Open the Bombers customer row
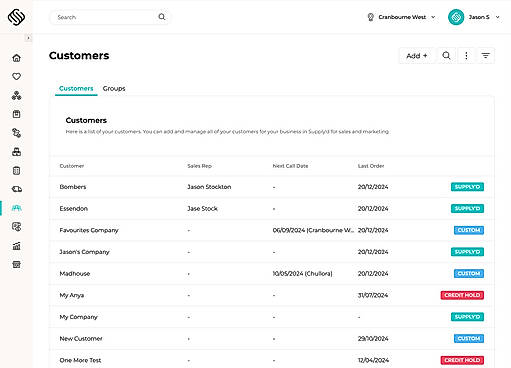Viewport: 511px width, 368px height. point(271,187)
